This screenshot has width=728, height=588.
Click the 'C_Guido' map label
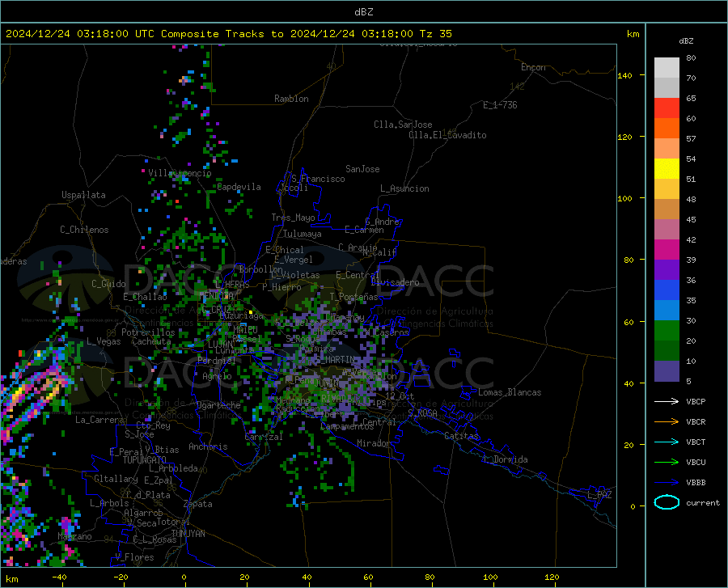point(108,284)
